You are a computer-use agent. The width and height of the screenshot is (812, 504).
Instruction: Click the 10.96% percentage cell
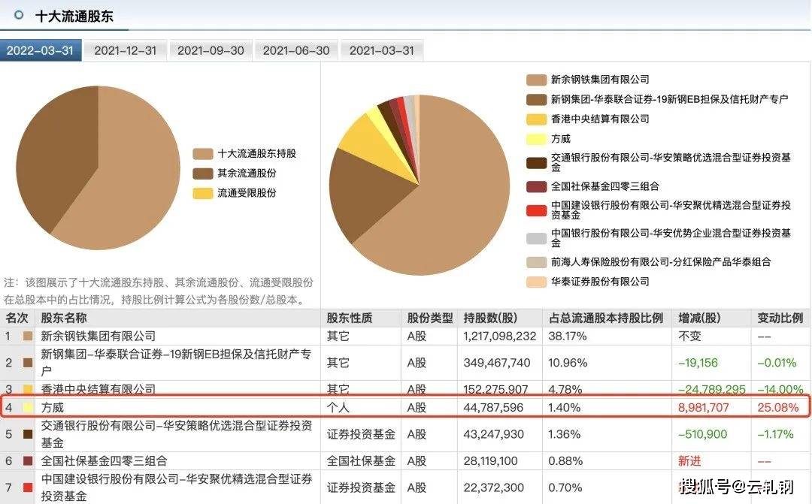pyautogui.click(x=568, y=363)
